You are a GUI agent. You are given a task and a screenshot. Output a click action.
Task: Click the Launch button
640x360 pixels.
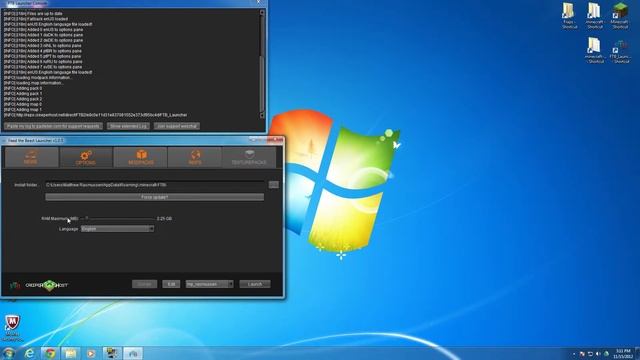pos(255,284)
